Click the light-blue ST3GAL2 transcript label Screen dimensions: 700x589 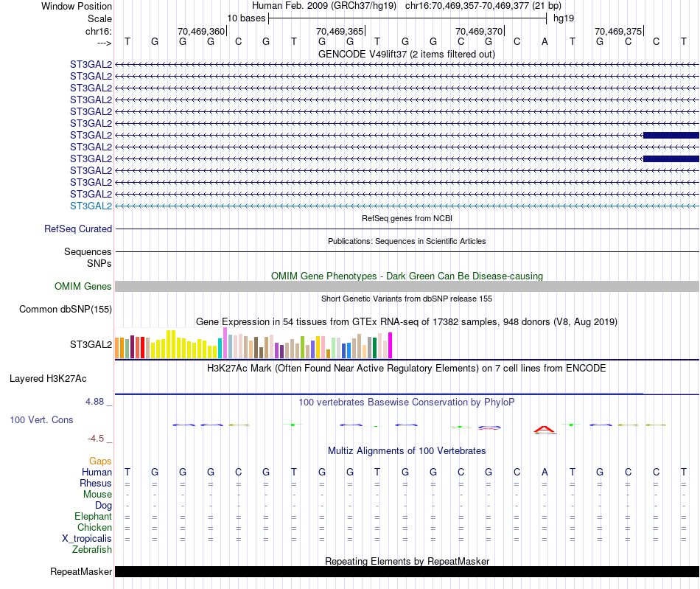coord(91,206)
